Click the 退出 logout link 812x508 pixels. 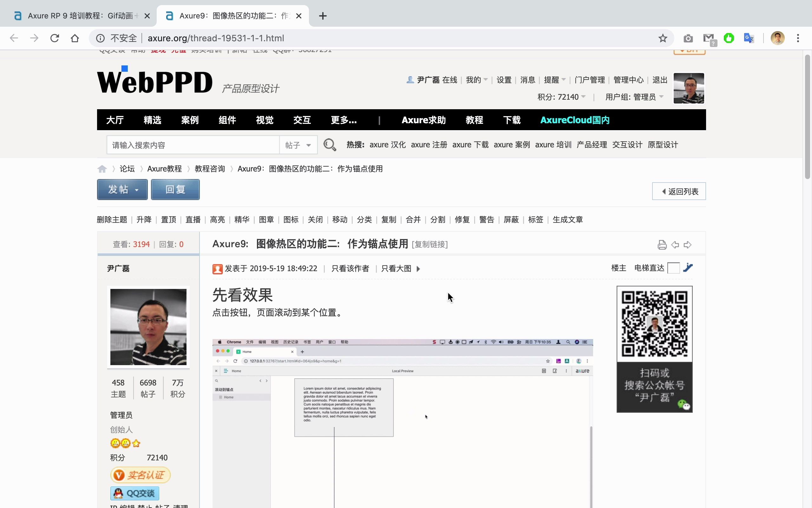coord(660,80)
